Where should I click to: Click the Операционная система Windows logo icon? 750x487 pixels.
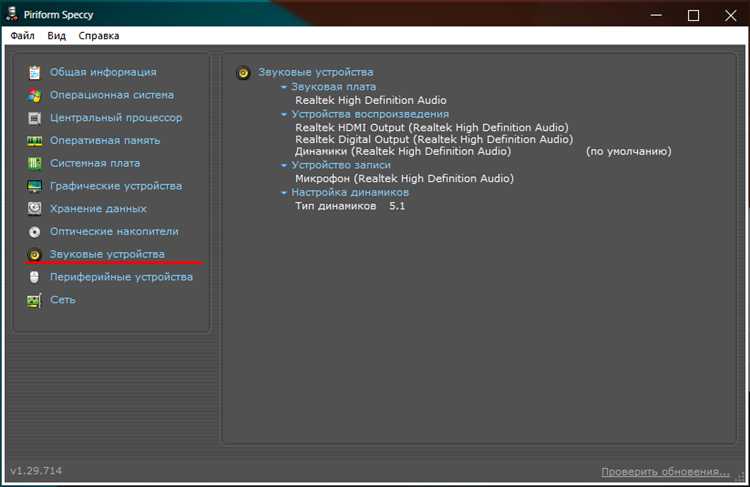tap(34, 95)
